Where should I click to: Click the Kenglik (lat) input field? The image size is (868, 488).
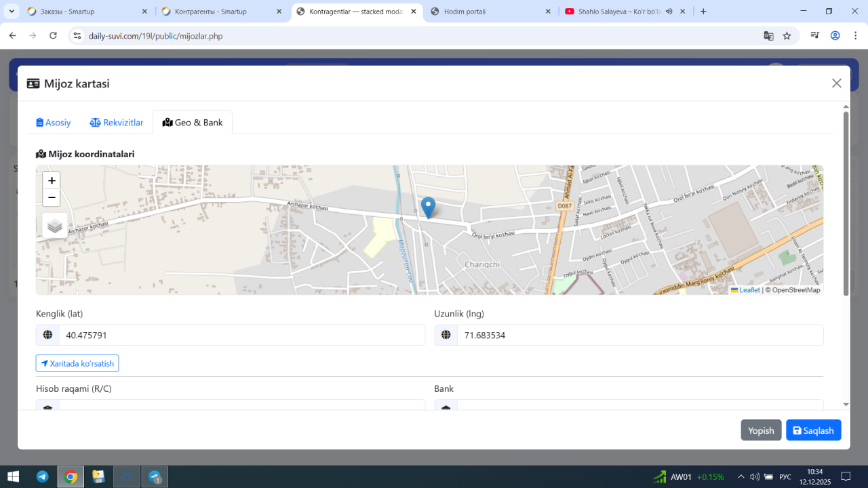click(x=242, y=335)
